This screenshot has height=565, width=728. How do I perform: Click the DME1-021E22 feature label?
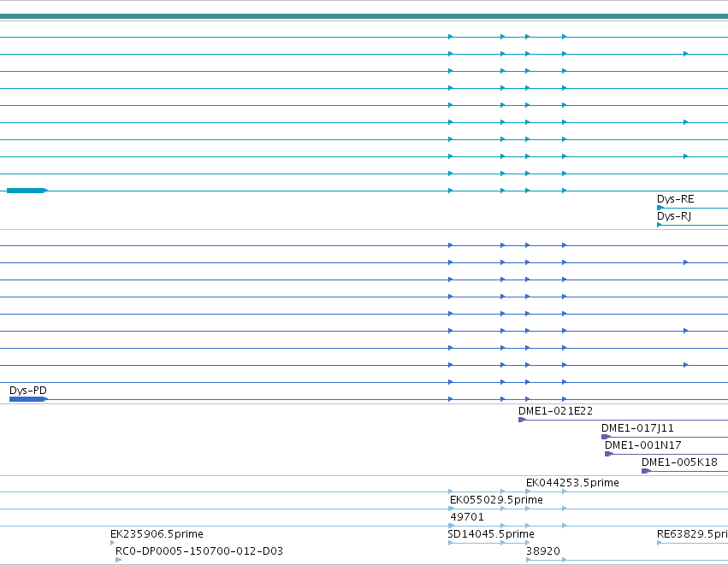pos(555,411)
